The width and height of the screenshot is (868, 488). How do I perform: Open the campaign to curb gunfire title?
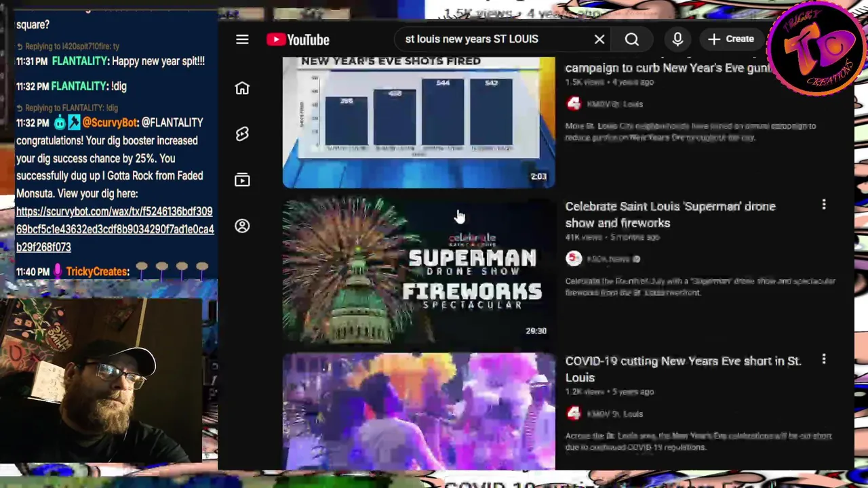[668, 68]
